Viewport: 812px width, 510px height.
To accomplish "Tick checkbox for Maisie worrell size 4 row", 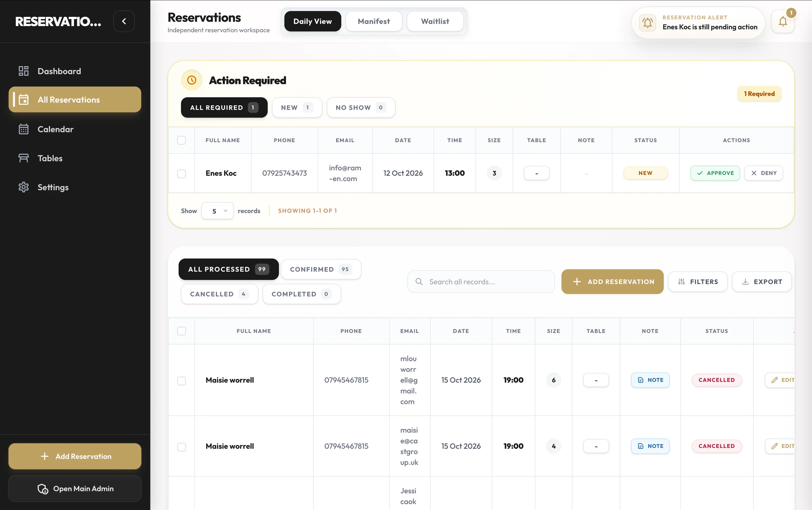I will 182,447.
